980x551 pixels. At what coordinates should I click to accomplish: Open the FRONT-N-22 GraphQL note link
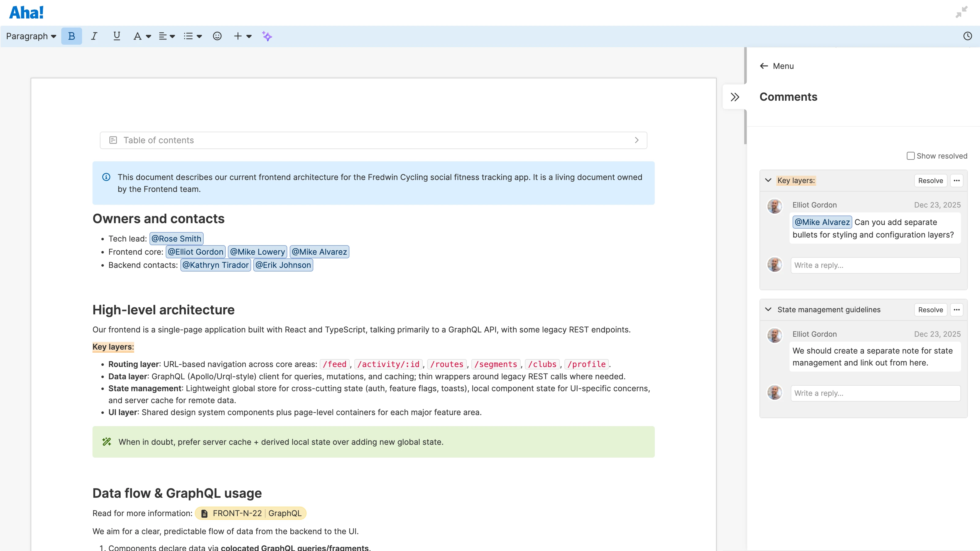point(251,513)
